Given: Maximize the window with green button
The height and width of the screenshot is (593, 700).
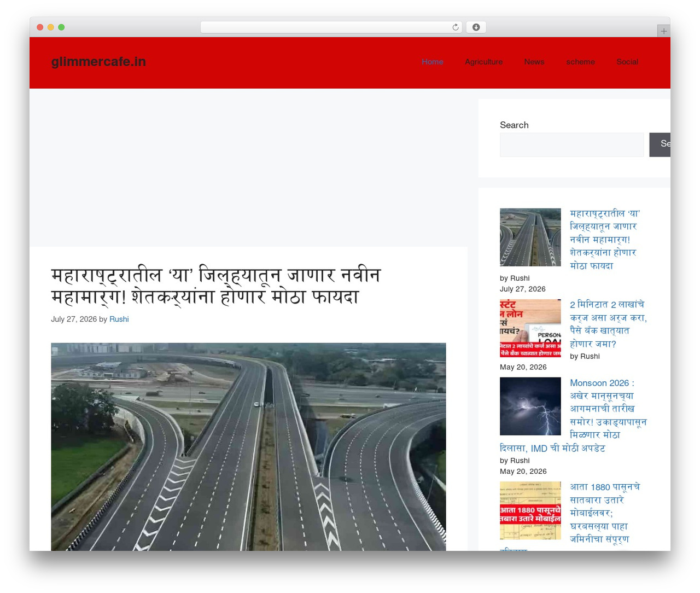Looking at the screenshot, I should click(x=61, y=27).
